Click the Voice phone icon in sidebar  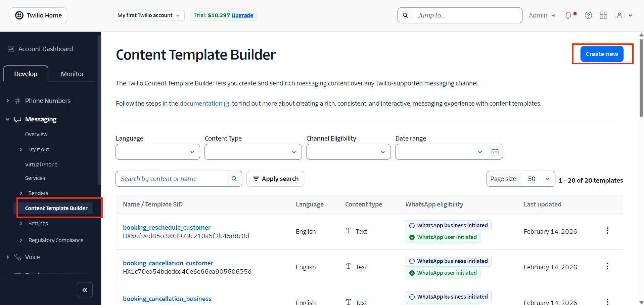coord(17,257)
